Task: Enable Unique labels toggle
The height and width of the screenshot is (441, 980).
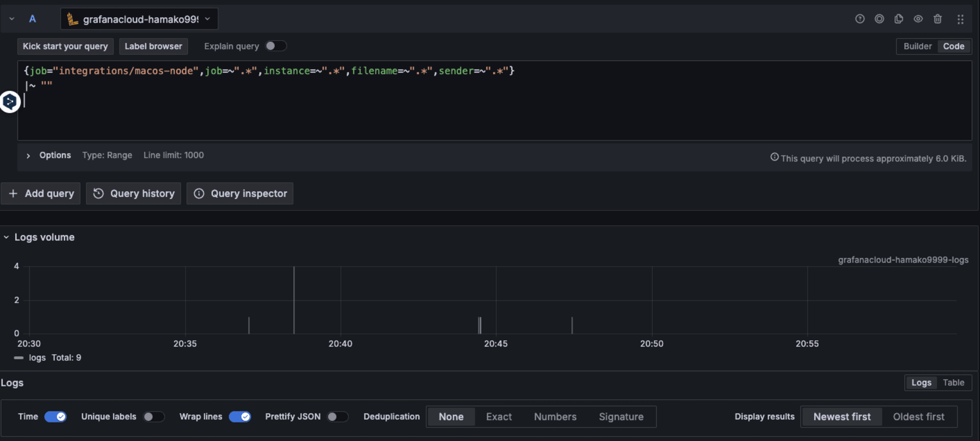Action: click(x=153, y=416)
